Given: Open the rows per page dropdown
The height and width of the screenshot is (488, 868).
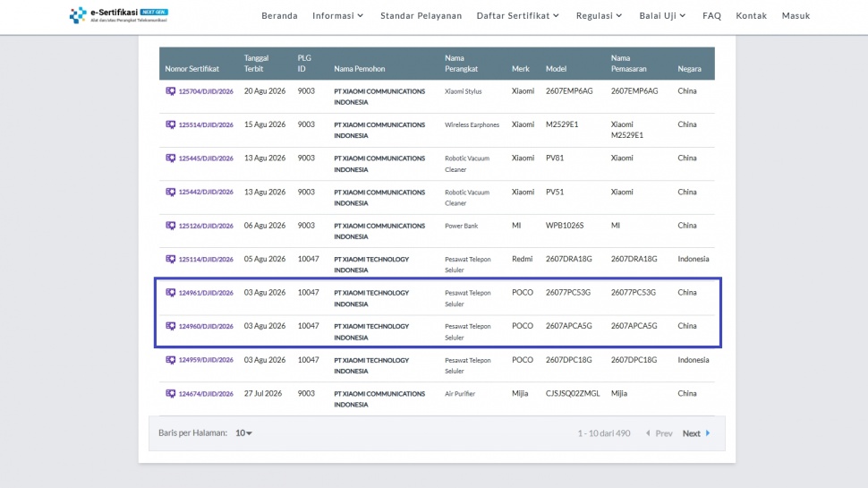Looking at the screenshot, I should [243, 433].
